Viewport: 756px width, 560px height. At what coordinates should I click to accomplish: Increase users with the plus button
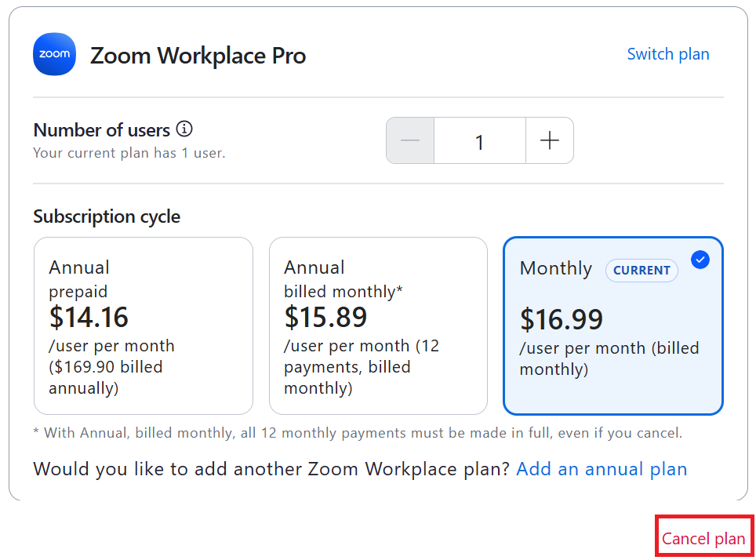550,140
